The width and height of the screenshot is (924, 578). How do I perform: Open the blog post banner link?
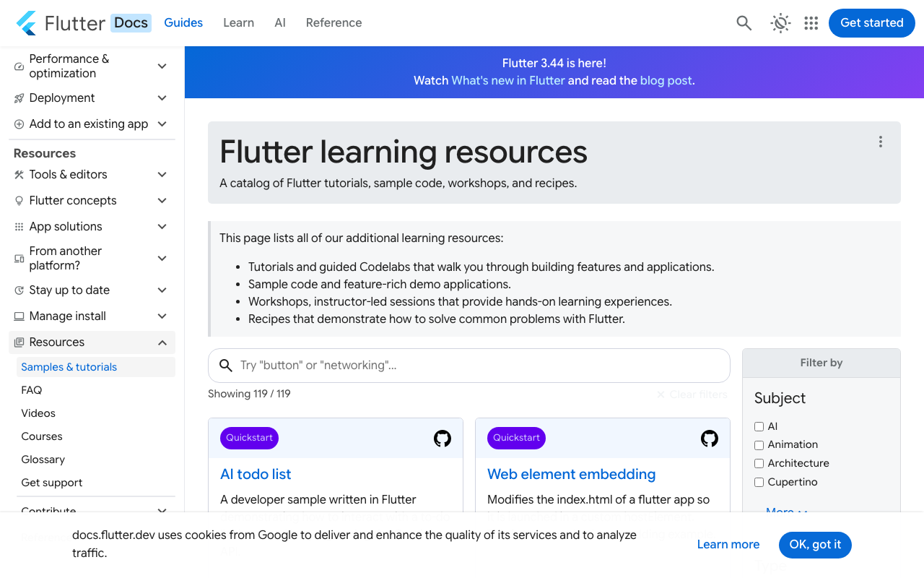pos(666,81)
